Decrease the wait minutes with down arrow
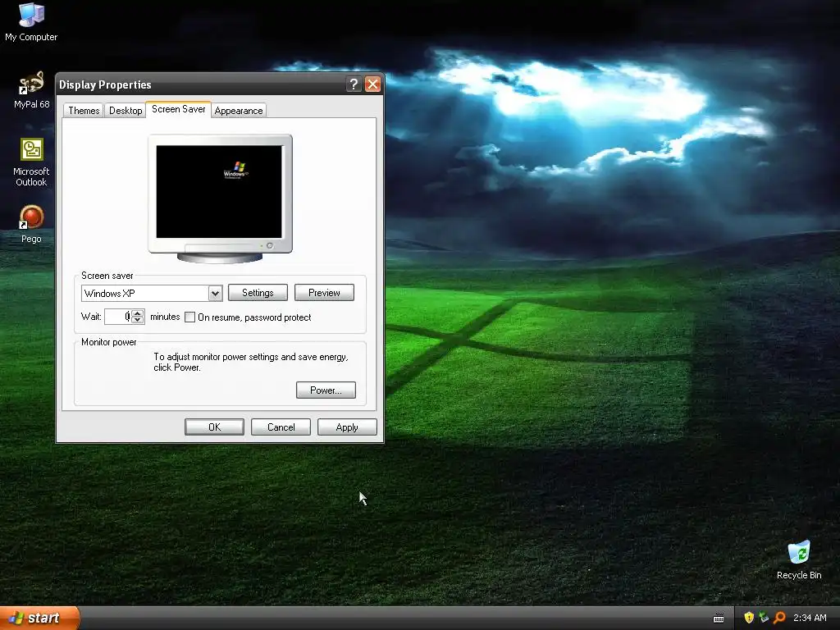Image resolution: width=840 pixels, height=630 pixels. 138,321
